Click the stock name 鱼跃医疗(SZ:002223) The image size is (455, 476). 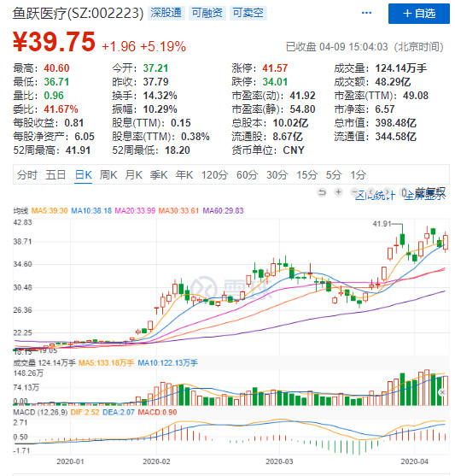(x=78, y=14)
